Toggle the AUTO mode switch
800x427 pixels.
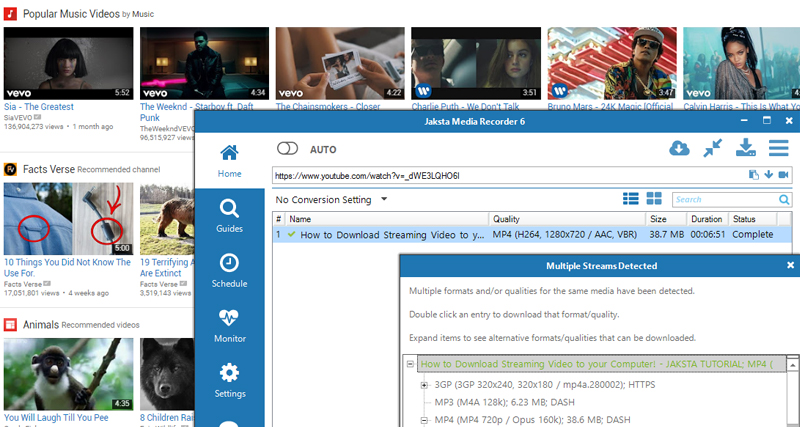pos(289,148)
